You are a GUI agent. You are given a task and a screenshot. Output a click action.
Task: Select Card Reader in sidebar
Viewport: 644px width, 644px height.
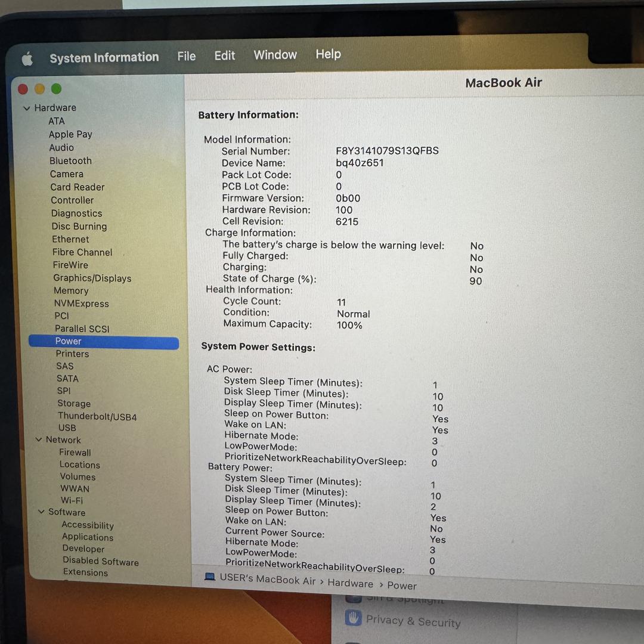coord(78,187)
